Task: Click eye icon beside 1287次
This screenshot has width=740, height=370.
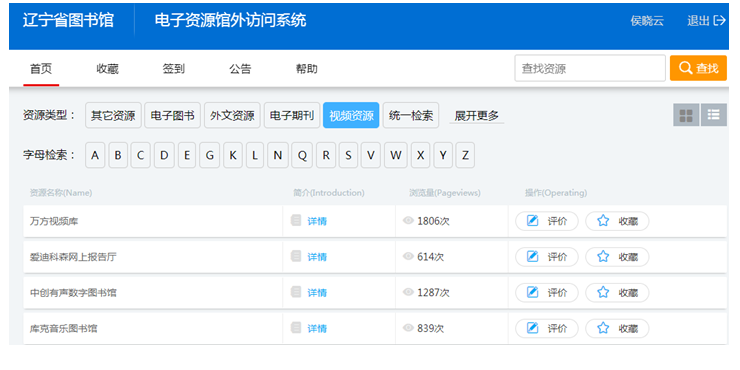Action: (x=408, y=292)
